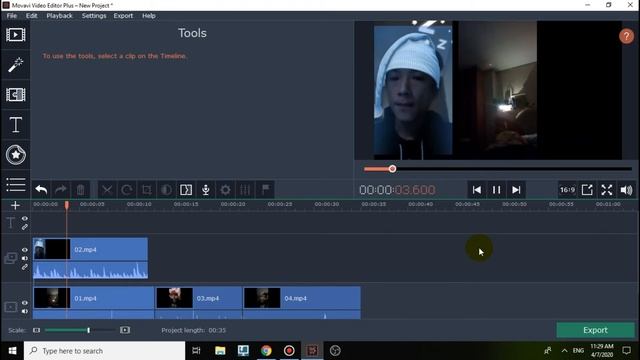The height and width of the screenshot is (360, 640).
Task: Expand the system tray hidden icons
Action: click(564, 351)
